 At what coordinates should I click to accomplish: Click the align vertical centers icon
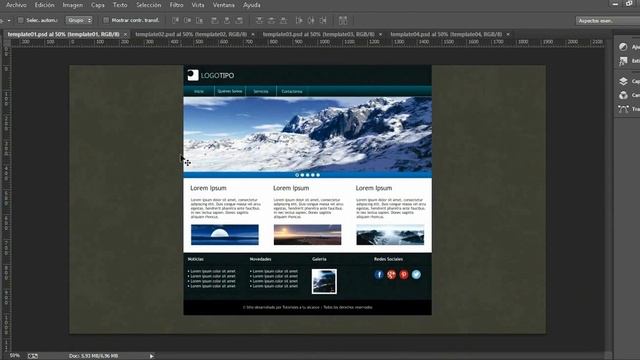pos(187,20)
